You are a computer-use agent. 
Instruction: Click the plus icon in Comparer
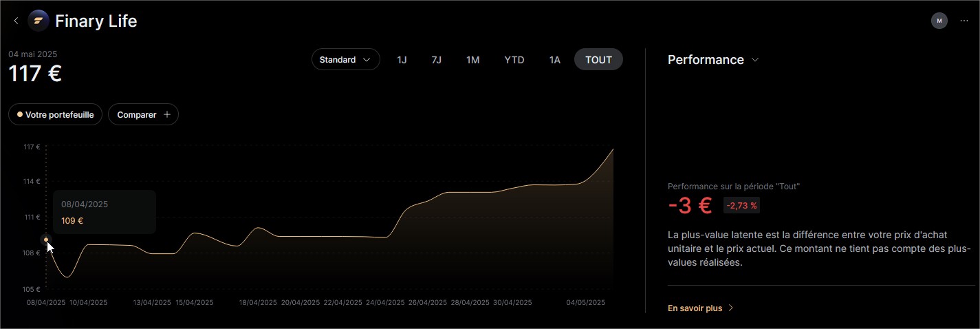(x=167, y=115)
